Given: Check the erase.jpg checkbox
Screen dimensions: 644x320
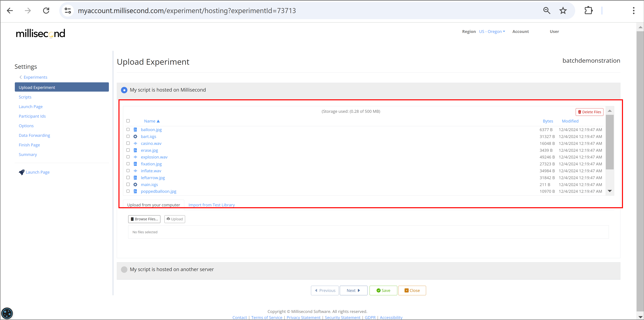Looking at the screenshot, I should point(128,150).
